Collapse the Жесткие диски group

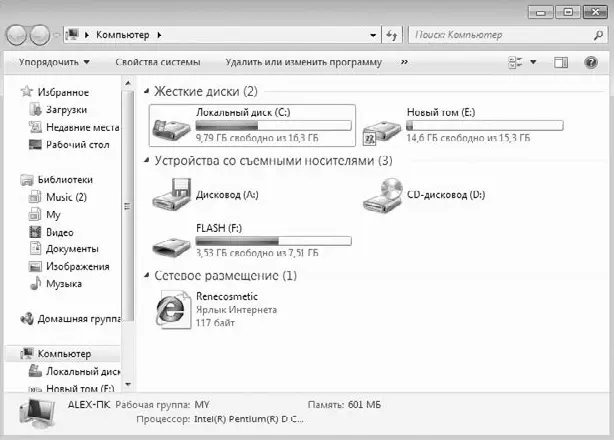pos(146,91)
